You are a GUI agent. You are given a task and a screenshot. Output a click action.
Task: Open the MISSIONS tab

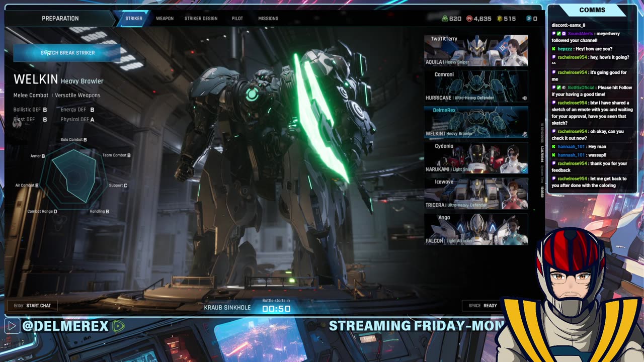coord(268,19)
